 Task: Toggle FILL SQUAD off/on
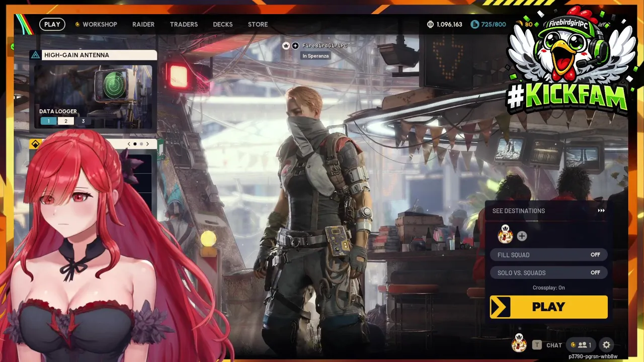[x=548, y=255]
